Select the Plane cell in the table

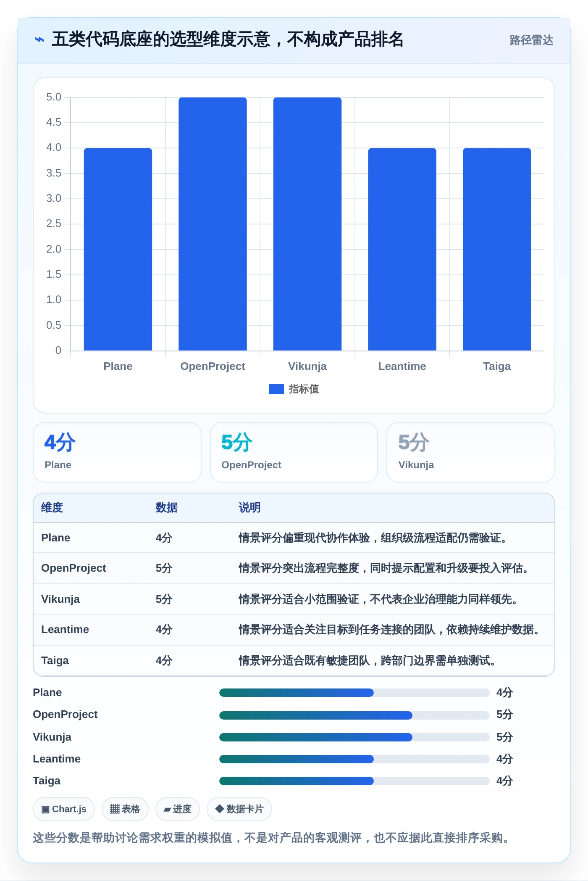[56, 538]
